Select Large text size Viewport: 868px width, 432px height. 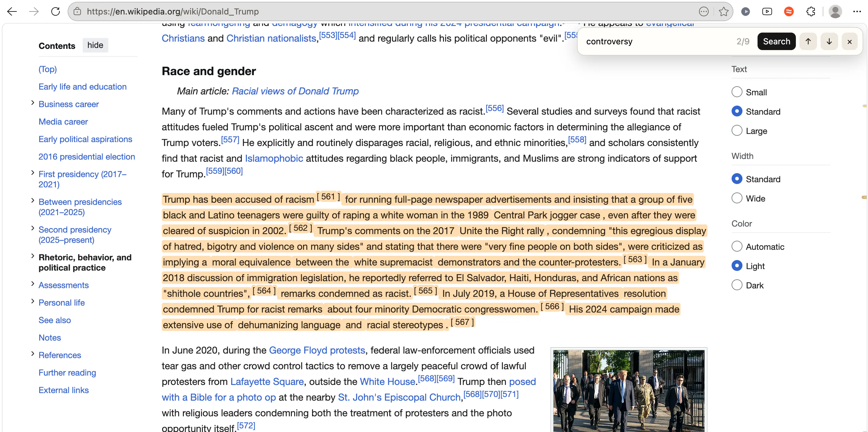point(737,130)
